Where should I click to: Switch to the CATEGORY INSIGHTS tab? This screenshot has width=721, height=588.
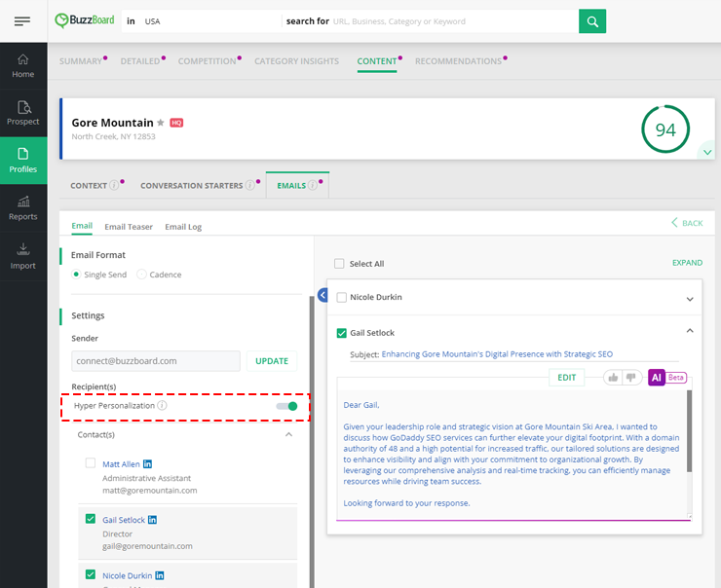point(296,61)
